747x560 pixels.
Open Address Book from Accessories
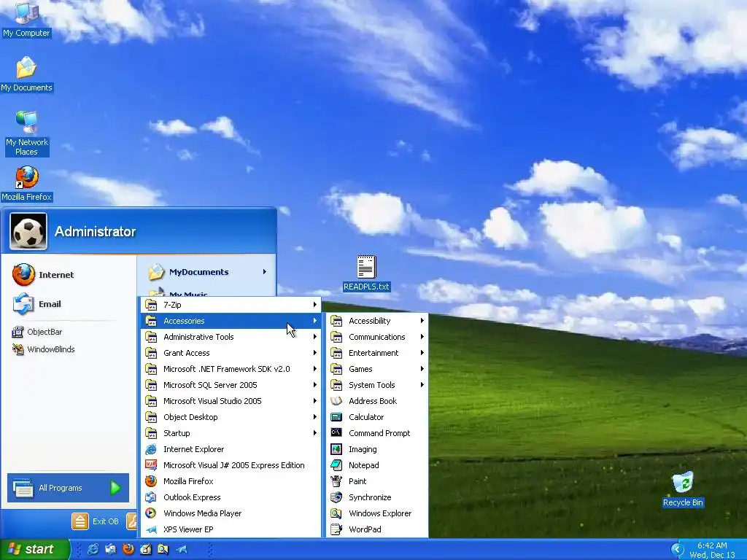click(x=377, y=401)
